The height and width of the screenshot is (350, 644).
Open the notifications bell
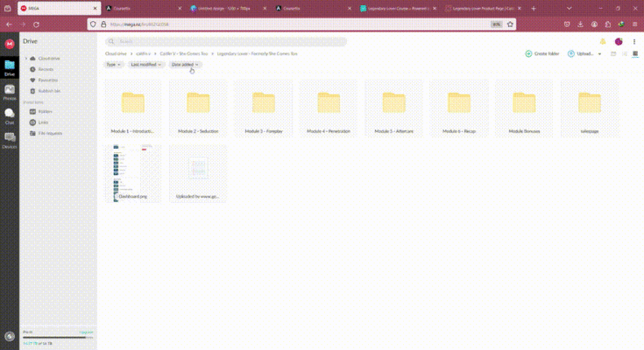pos(603,41)
